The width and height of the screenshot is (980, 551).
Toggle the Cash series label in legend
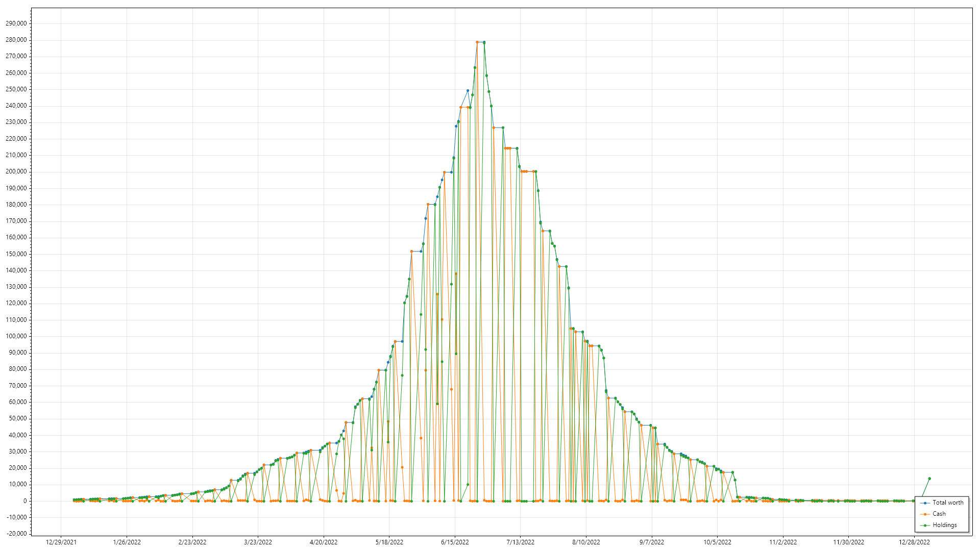click(x=939, y=514)
